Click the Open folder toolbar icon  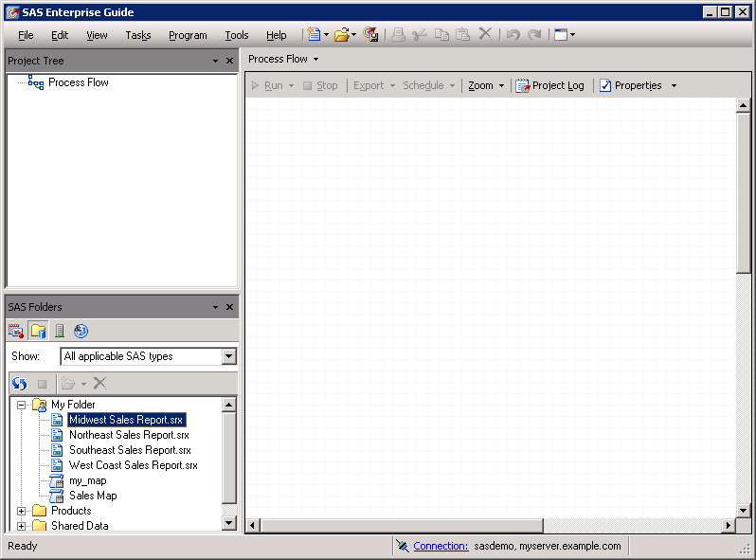point(341,35)
